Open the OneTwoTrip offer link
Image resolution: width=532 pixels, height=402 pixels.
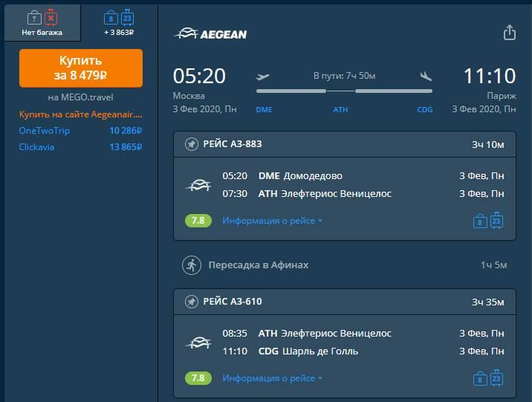pyautogui.click(x=45, y=131)
